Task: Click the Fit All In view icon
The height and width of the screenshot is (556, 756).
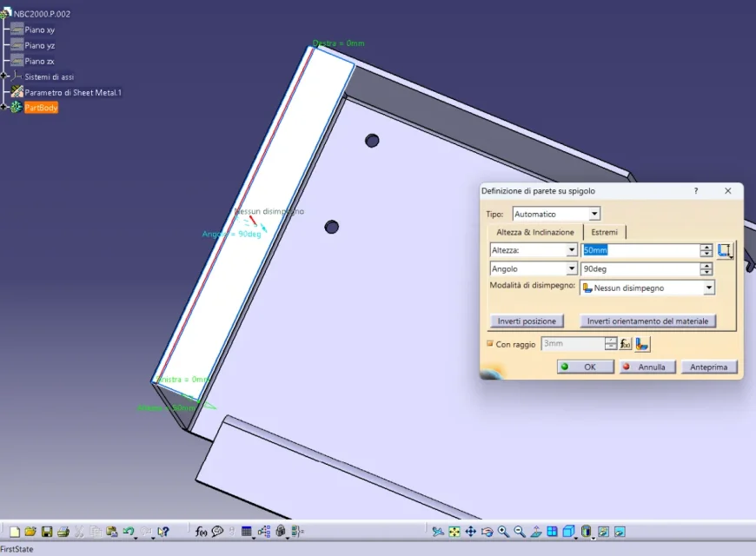Action: click(454, 532)
